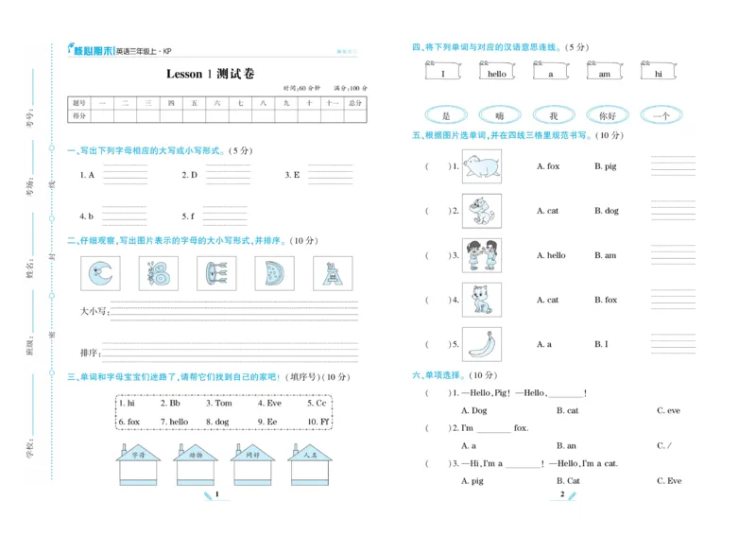This screenshot has width=756, height=553.
Task: Click option A. fox in question 1
Action: tap(547, 166)
